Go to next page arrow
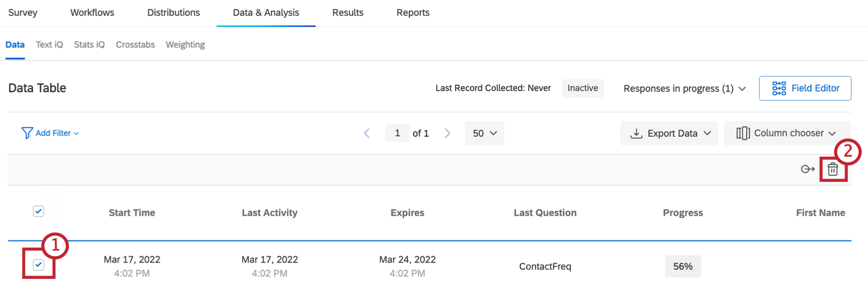Screen dimensions: 868x290 [447, 133]
